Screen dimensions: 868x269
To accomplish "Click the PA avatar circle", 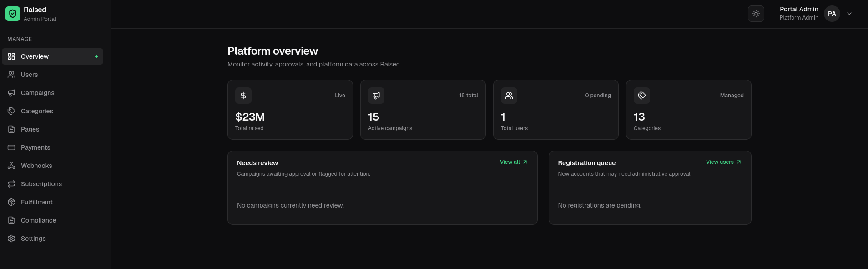I will tap(832, 14).
